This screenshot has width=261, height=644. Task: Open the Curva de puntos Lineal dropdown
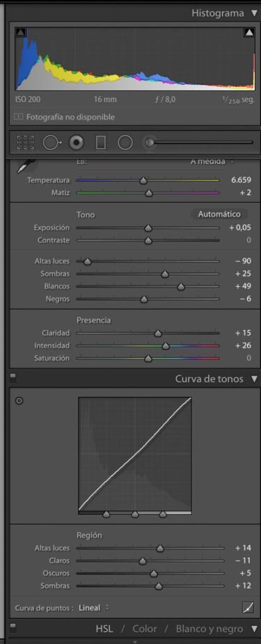pyautogui.click(x=94, y=607)
